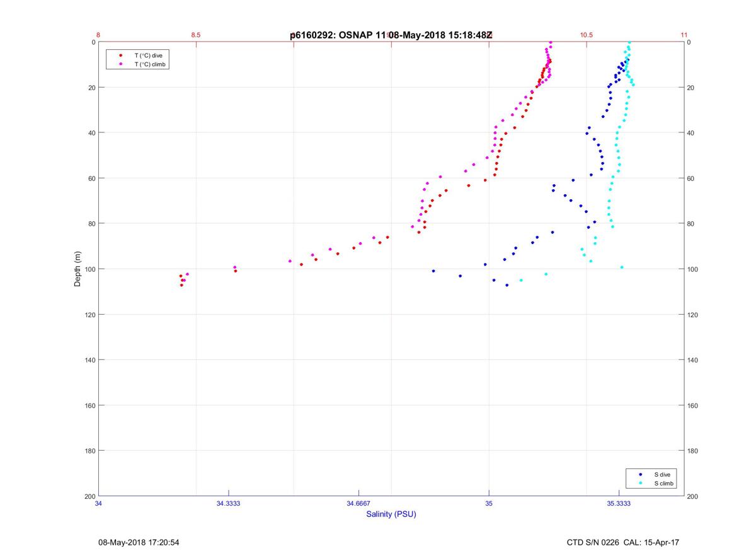Screen dimensions: 756x558
Task: Select the 'T (°C) climb' legend label
Action: (x=150, y=64)
